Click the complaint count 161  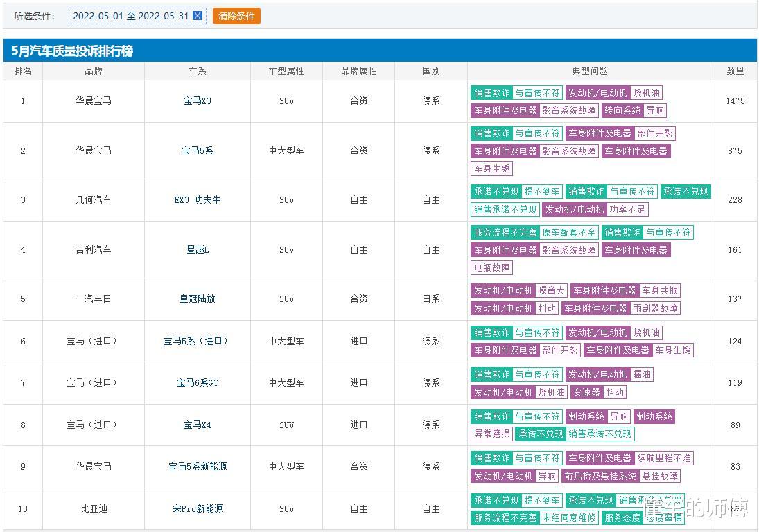point(735,250)
